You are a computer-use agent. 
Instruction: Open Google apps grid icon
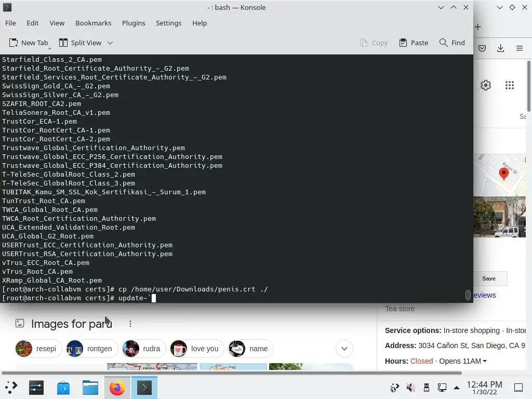(510, 85)
